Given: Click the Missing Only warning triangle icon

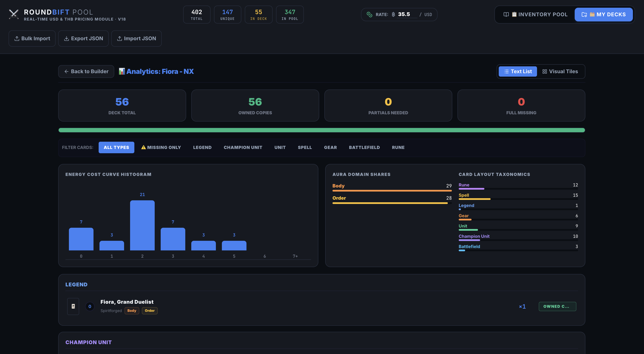Looking at the screenshot, I should tap(144, 147).
